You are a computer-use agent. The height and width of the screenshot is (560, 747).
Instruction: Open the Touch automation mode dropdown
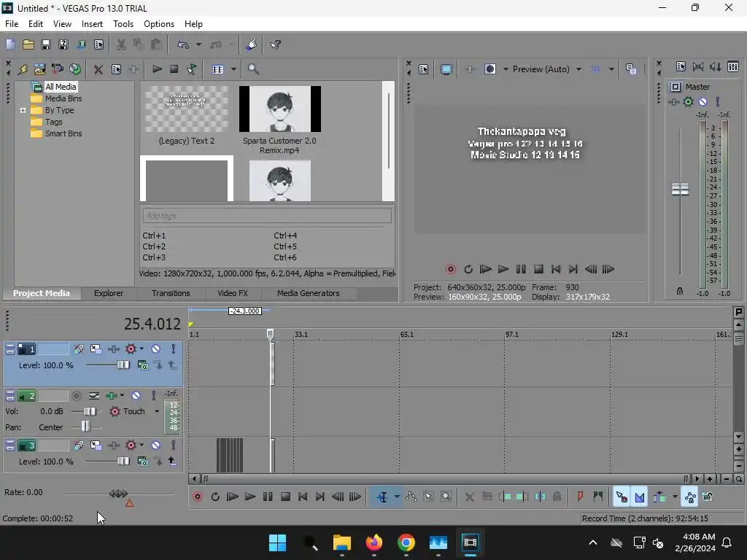point(156,411)
